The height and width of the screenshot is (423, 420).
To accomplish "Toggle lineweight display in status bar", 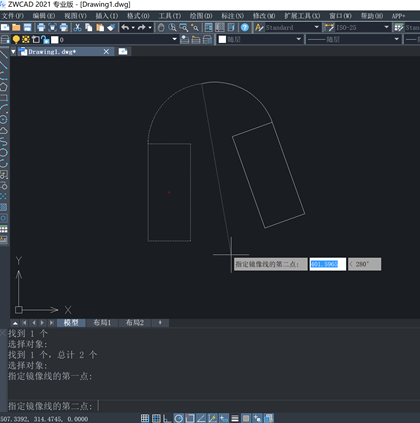I will [x=235, y=418].
